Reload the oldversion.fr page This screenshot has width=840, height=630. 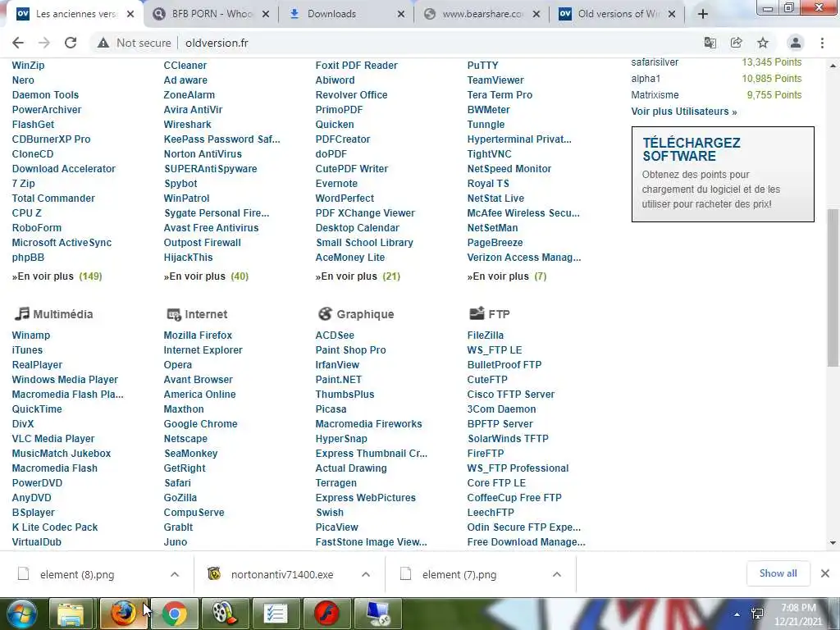point(71,43)
